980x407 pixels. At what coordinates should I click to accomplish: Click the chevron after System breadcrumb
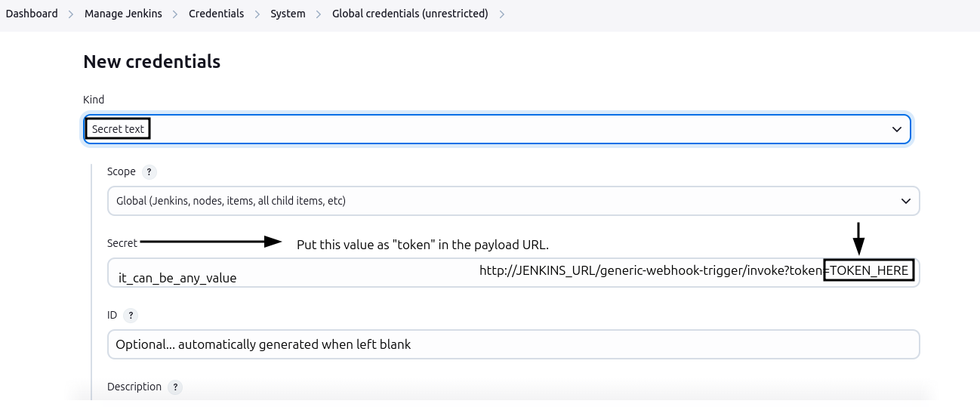tap(319, 14)
